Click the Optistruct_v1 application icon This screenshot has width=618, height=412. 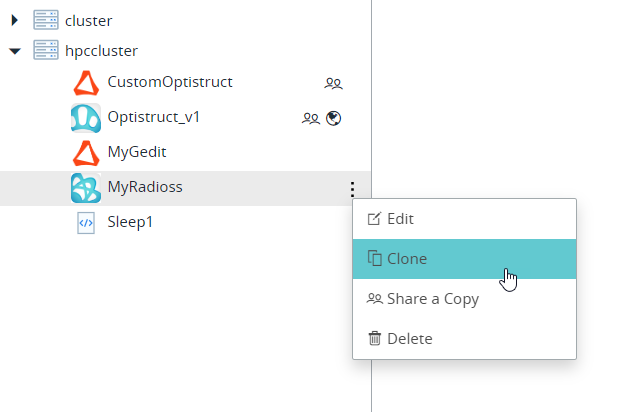tap(87, 118)
